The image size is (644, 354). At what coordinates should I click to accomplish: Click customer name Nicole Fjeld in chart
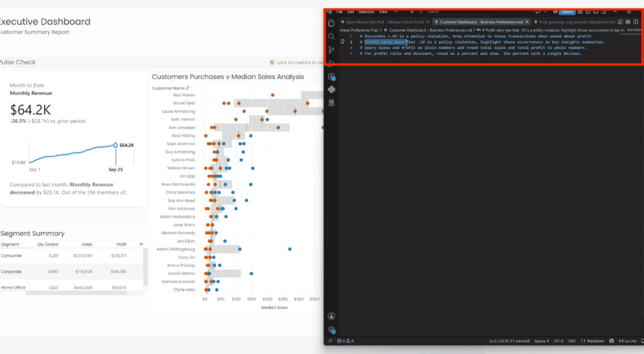tap(184, 103)
